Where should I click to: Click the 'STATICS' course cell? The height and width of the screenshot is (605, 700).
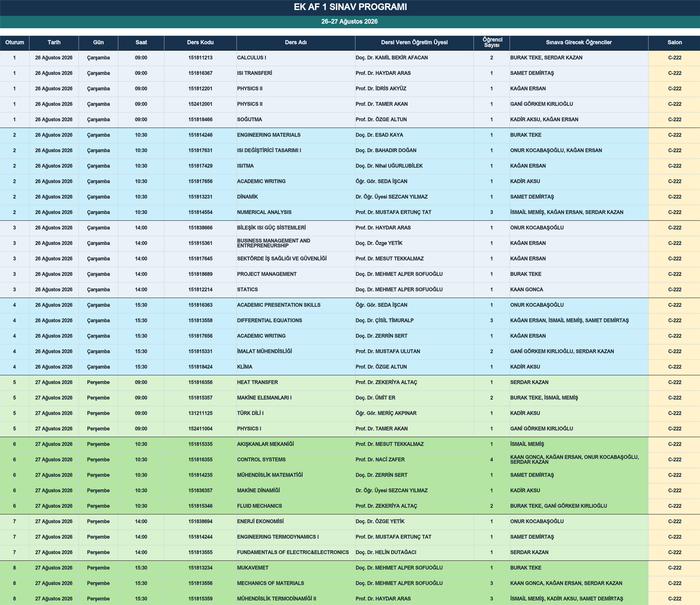click(296, 290)
